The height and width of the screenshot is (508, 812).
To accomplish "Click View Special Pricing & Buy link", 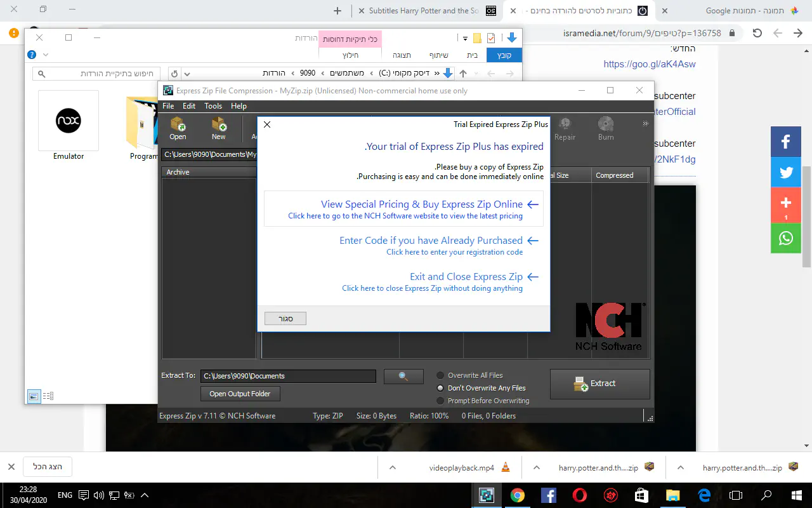I will click(422, 204).
